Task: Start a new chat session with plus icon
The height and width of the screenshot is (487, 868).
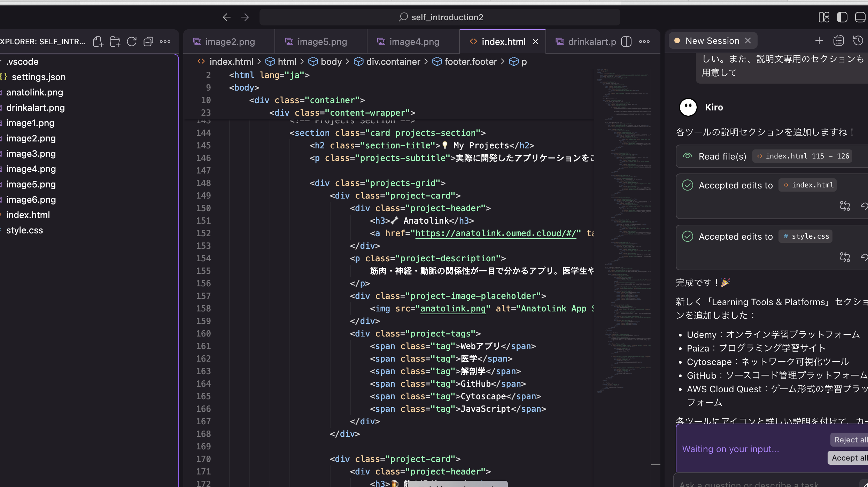Action: click(819, 41)
